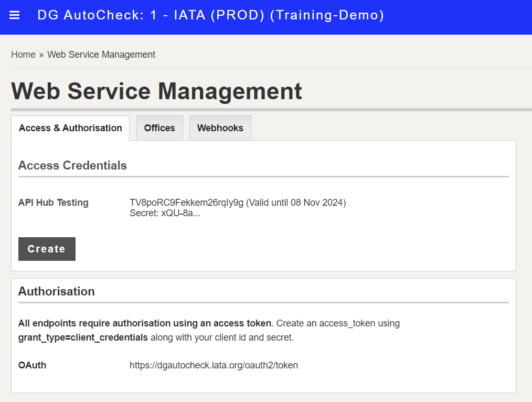This screenshot has width=532, height=402.
Task: Click the DG AutoCheck header title
Action: [x=210, y=15]
